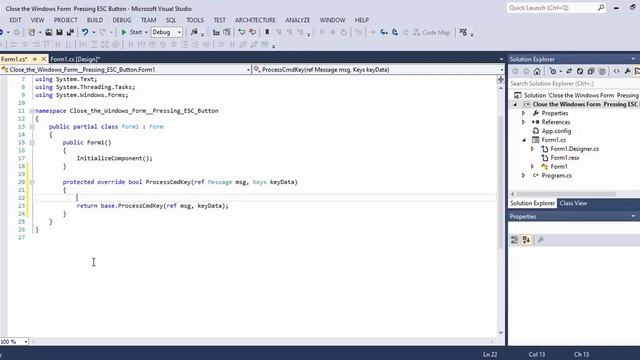
Task: Open the PROJECT menu
Action: click(65, 20)
